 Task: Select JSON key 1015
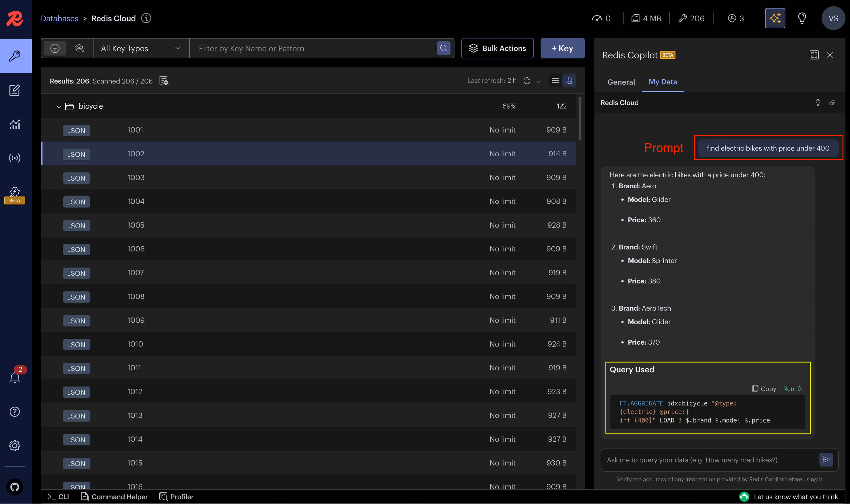pos(308,463)
